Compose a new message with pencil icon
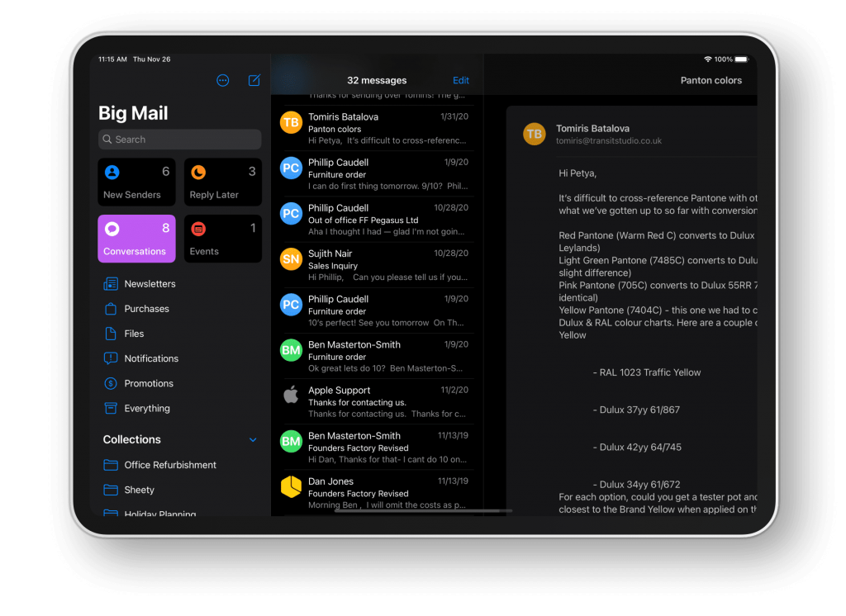 254,80
